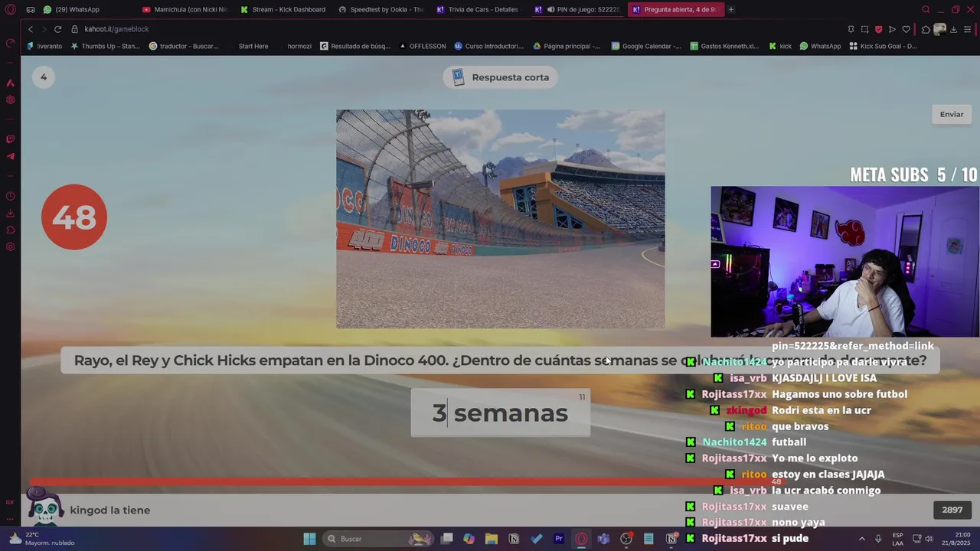
Task: Open Premiere Pro from the taskbar
Action: [x=559, y=539]
